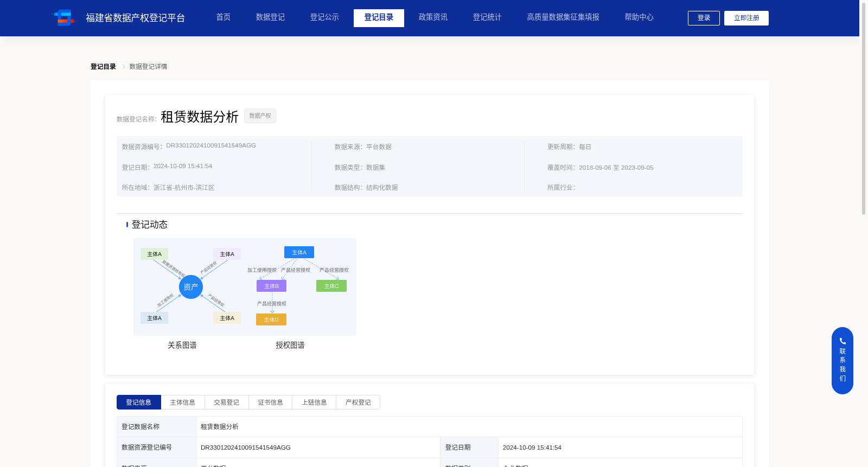Go to 数据登记 in navigation
The height and width of the screenshot is (467, 868).
pos(270,17)
